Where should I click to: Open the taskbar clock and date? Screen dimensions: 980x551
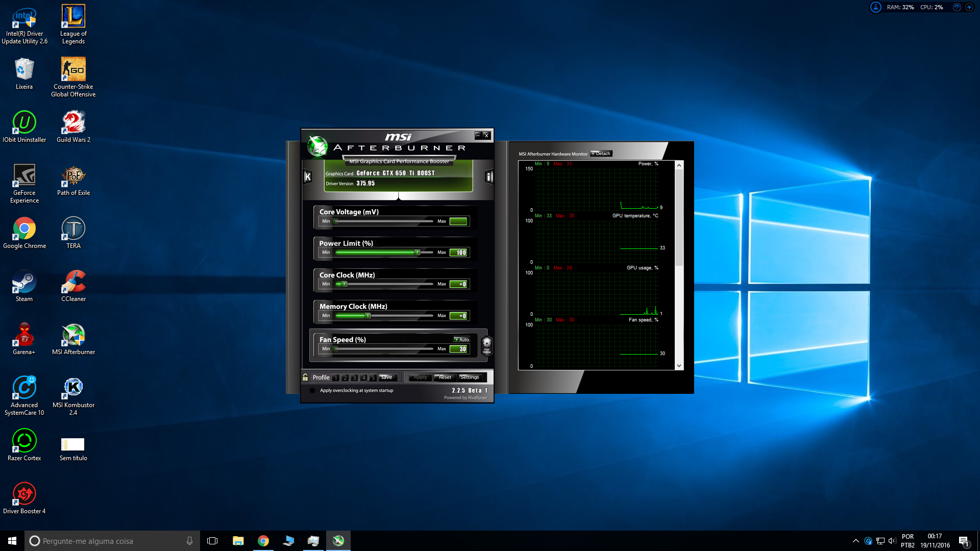935,541
